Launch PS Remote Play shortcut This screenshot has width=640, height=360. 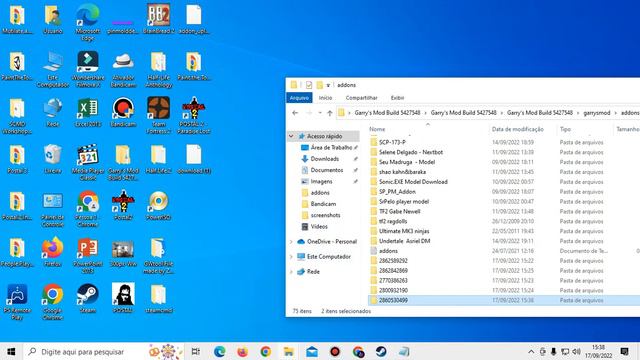coord(17,302)
